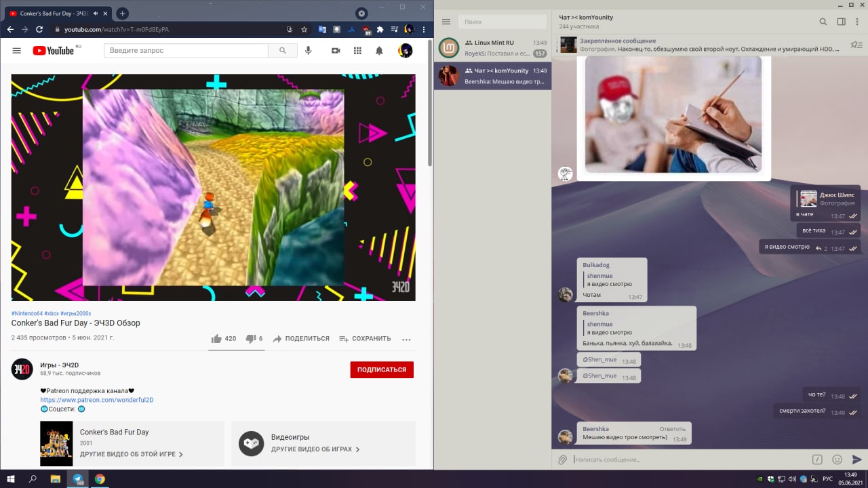Open the Chrome three-dot menu
This screenshot has width=868, height=488.
point(425,30)
